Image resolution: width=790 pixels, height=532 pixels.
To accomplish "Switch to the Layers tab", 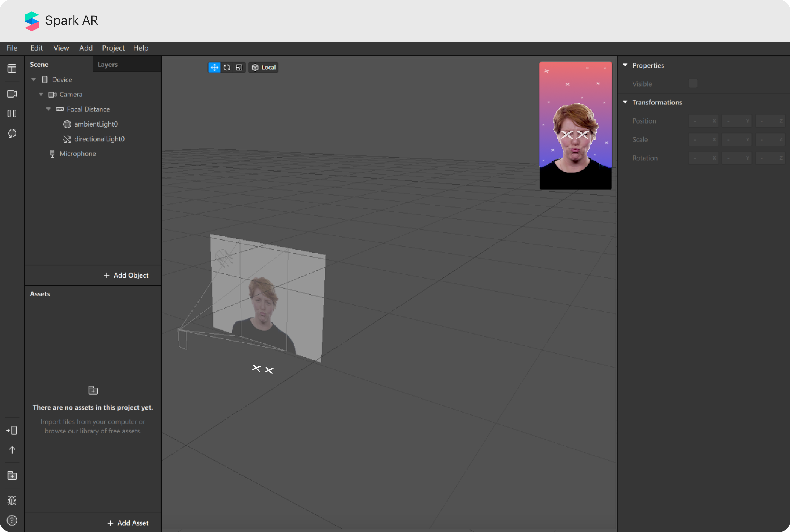I will (107, 65).
